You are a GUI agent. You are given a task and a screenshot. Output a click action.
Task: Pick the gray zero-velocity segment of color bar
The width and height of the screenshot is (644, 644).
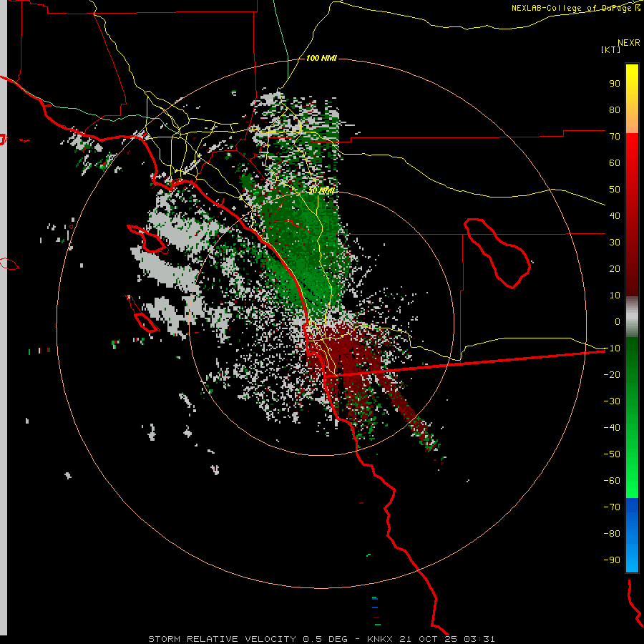click(632, 317)
